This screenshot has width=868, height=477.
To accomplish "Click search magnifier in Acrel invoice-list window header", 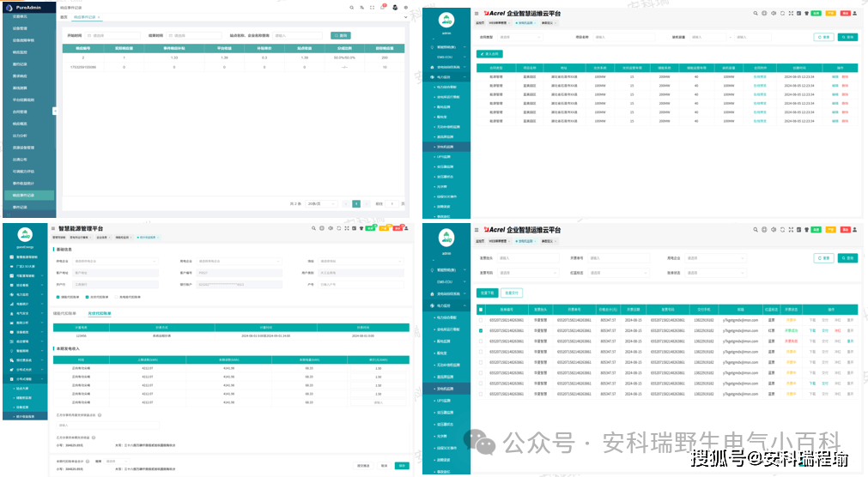I will click(755, 230).
